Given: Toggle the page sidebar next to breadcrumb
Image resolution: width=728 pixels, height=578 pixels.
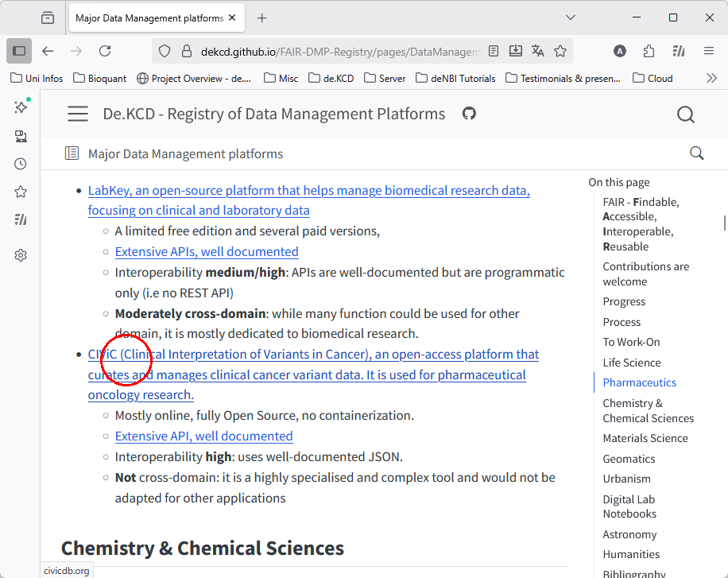Looking at the screenshot, I should tap(72, 153).
